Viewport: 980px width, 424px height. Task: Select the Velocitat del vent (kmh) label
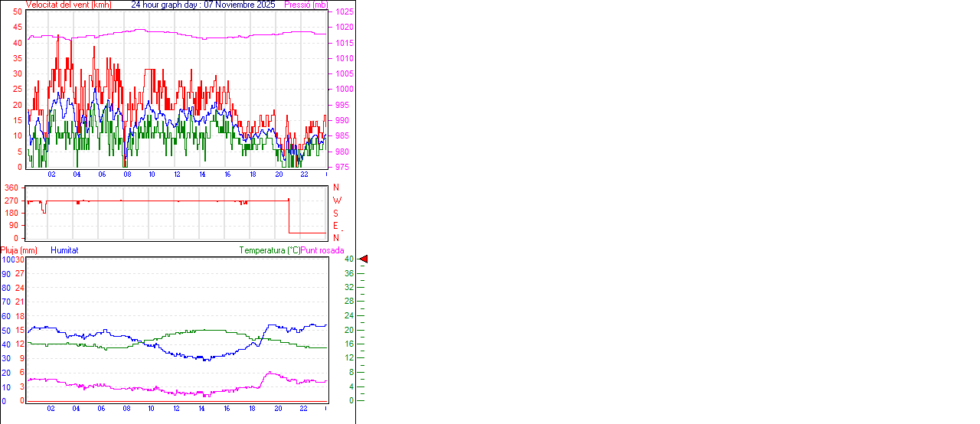pyautogui.click(x=68, y=5)
